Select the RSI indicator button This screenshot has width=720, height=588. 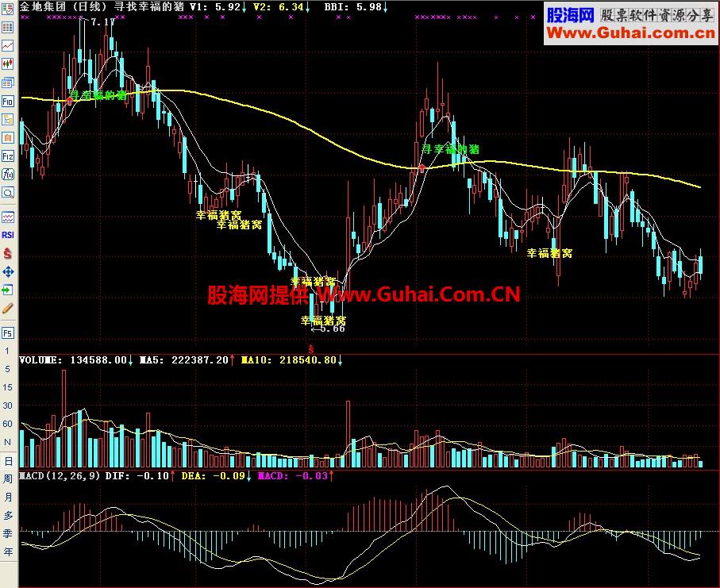[7, 235]
